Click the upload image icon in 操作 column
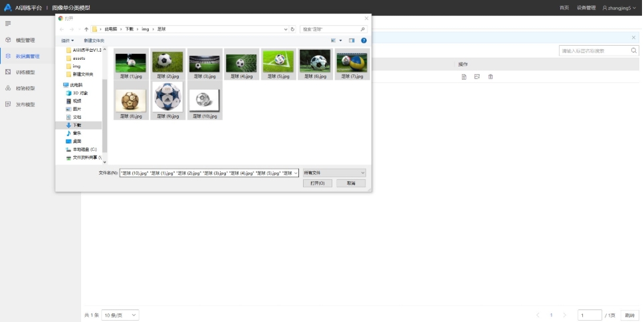Viewport: 644px width, 322px height. pos(477,77)
